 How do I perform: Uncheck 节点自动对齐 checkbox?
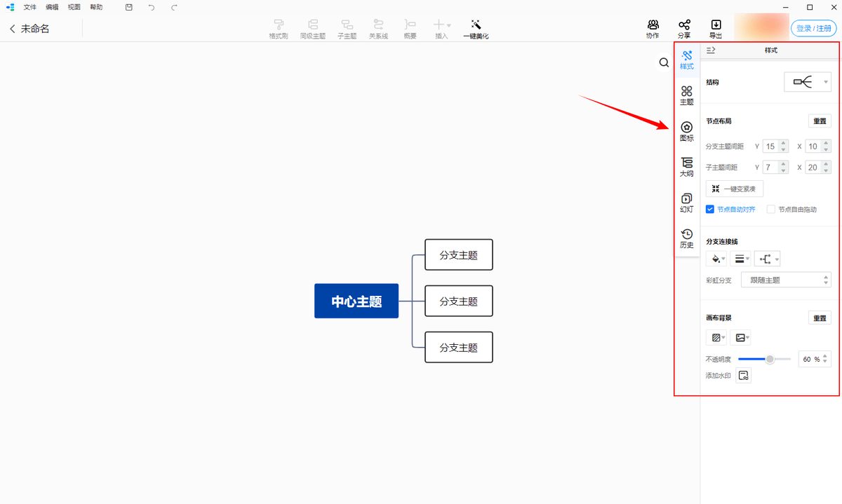click(x=710, y=209)
